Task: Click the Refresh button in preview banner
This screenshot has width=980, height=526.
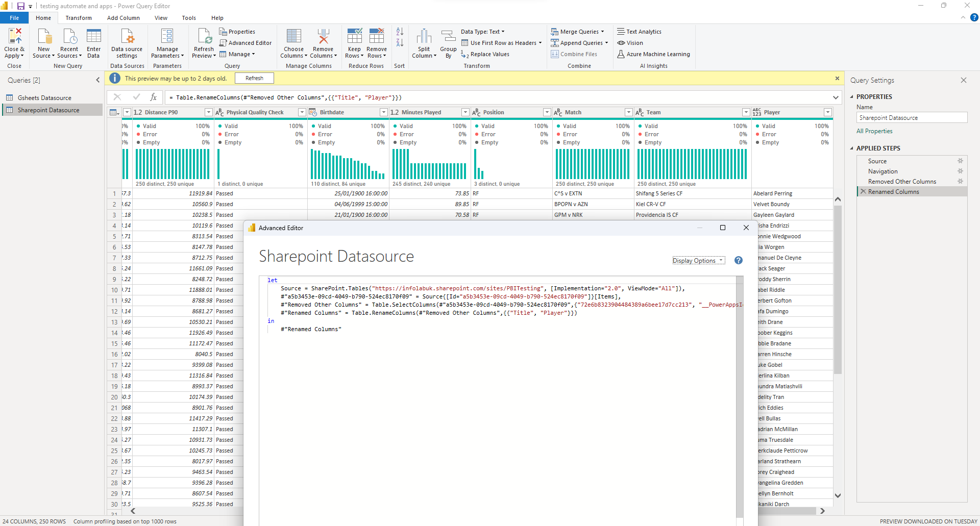Action: (x=254, y=79)
